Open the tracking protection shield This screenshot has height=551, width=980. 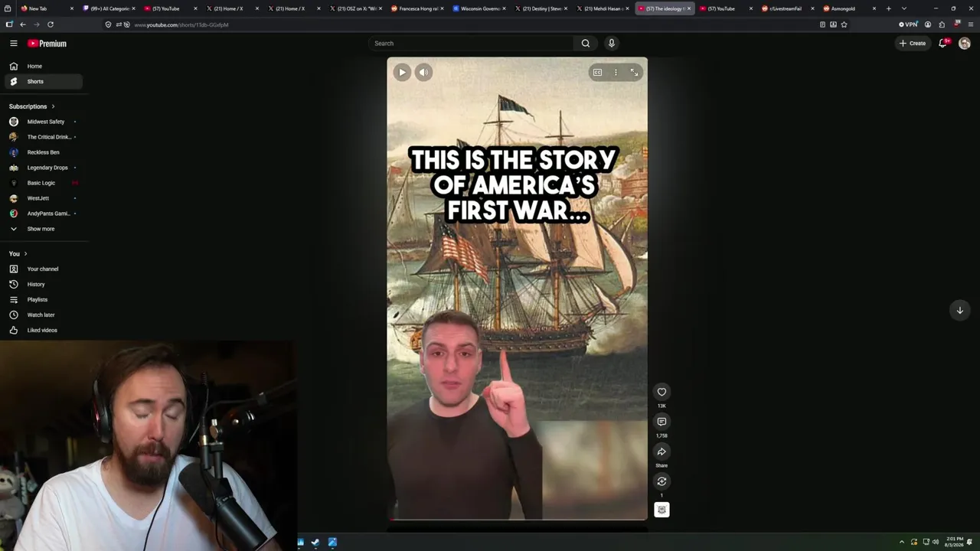coord(109,24)
